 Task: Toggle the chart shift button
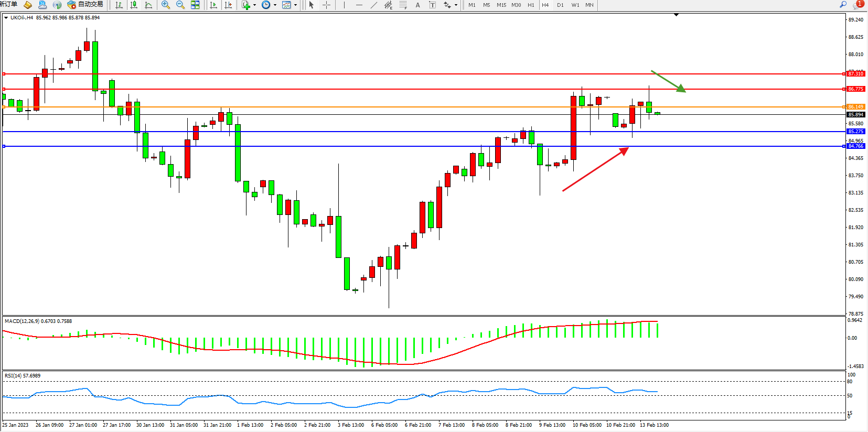pyautogui.click(x=228, y=5)
